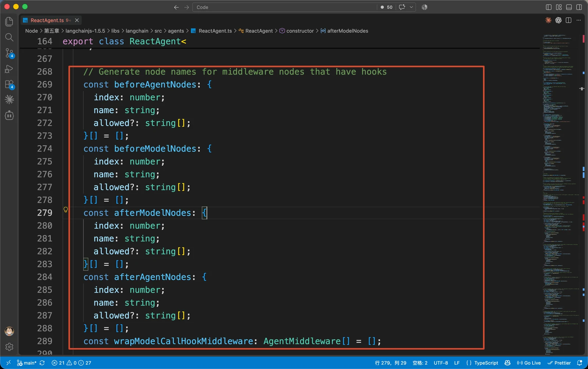This screenshot has height=369, width=588.
Task: Open the Source Control view
Action: coord(9,53)
